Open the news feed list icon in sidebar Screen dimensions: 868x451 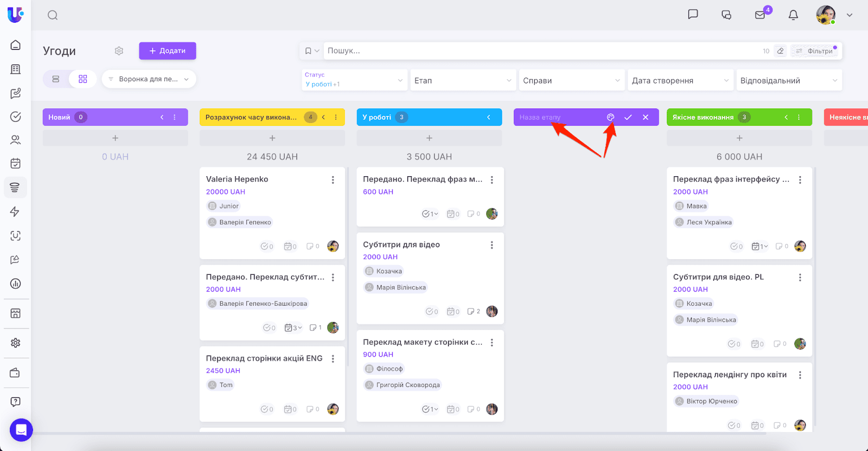(16, 69)
